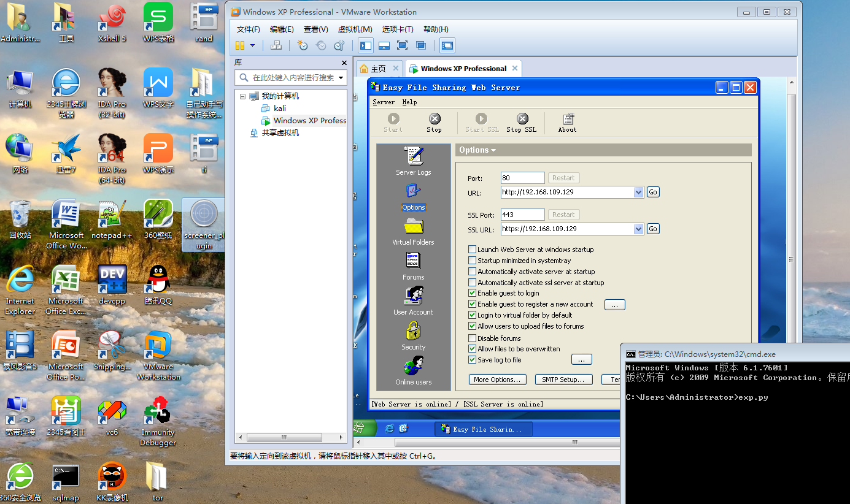Collapse the 我的计算机 tree node

coord(243,96)
